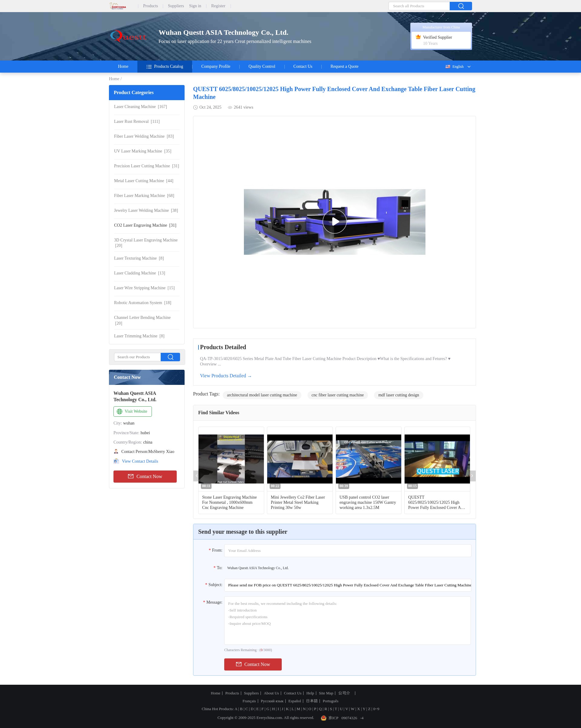The width and height of the screenshot is (581, 728).
Task: Click next arrow in similar videos carousel
Action: coord(473,476)
